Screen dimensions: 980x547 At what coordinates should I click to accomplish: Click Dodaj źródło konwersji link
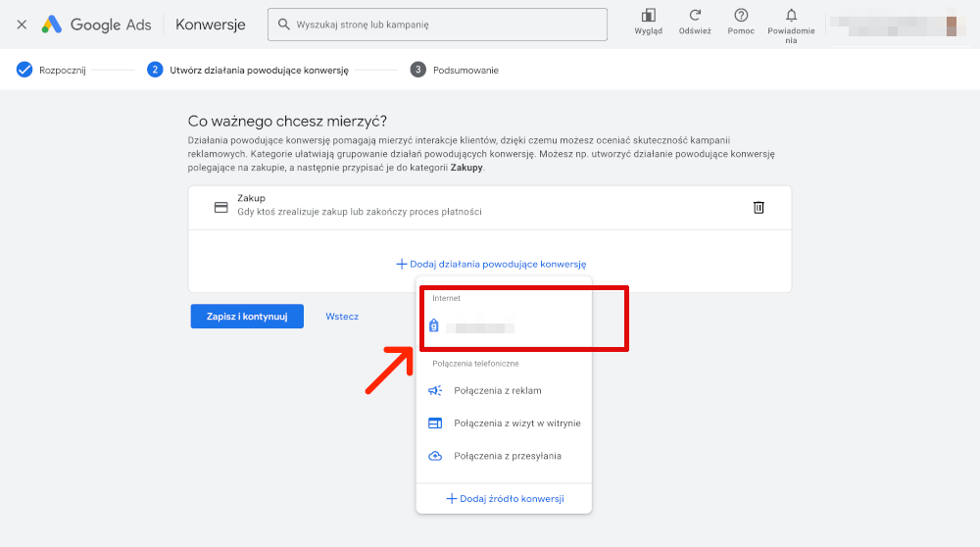tap(505, 498)
